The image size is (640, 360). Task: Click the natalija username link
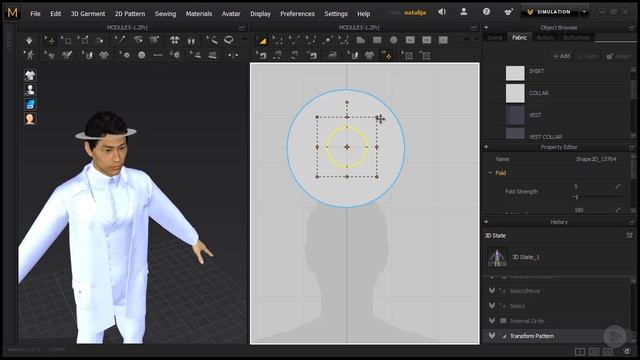[x=415, y=13]
